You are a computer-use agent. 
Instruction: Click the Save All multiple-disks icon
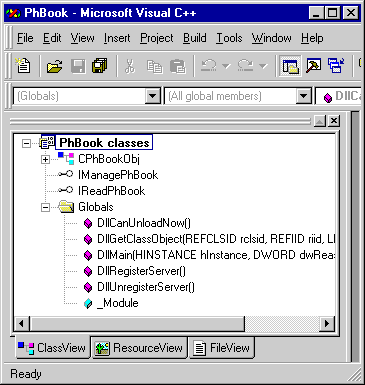pyautogui.click(x=100, y=65)
